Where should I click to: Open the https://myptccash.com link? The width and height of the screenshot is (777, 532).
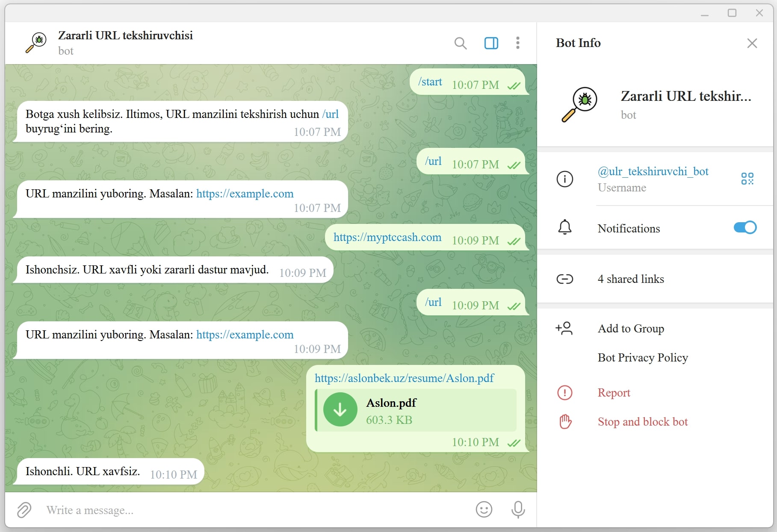pyautogui.click(x=387, y=237)
